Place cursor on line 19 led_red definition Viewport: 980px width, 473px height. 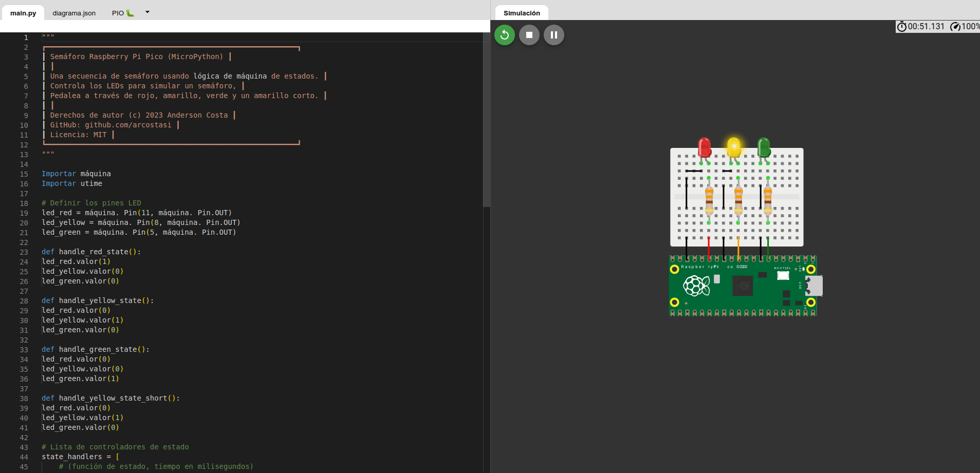[137, 213]
